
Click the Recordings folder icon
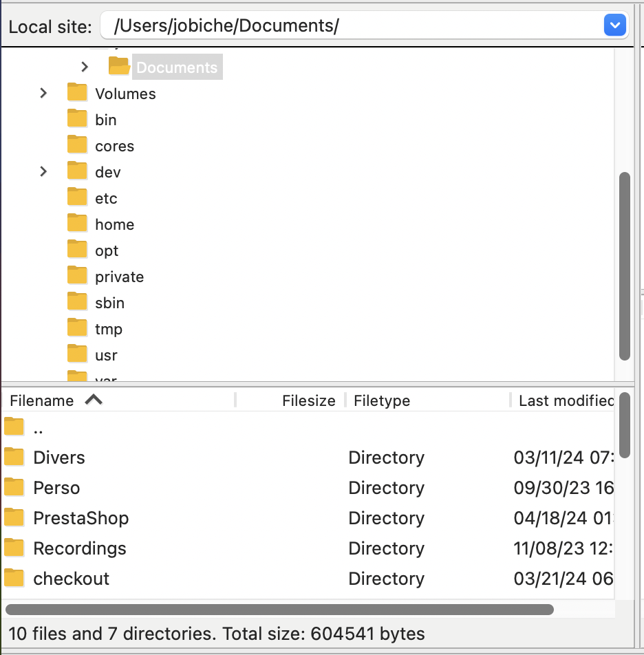(14, 548)
